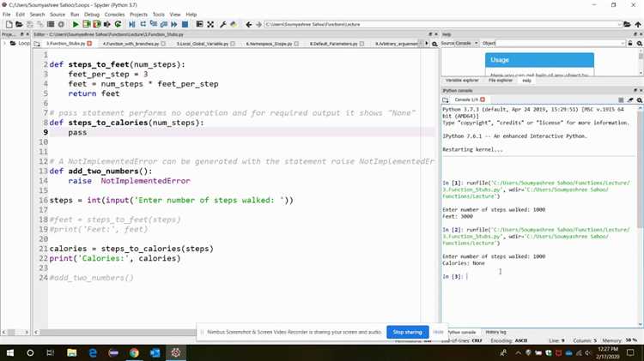Viewport: 644px width, 361px height.
Task: Re-run last script icon
Action: 118,25
